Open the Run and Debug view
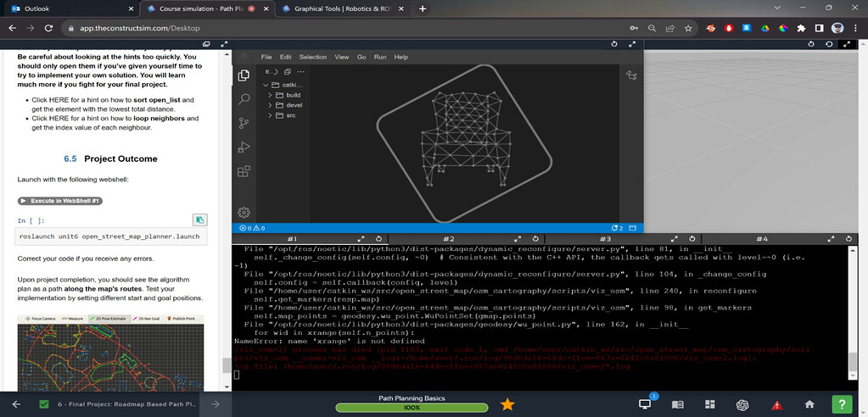Screen dimensions: 868x417 tap(244, 147)
